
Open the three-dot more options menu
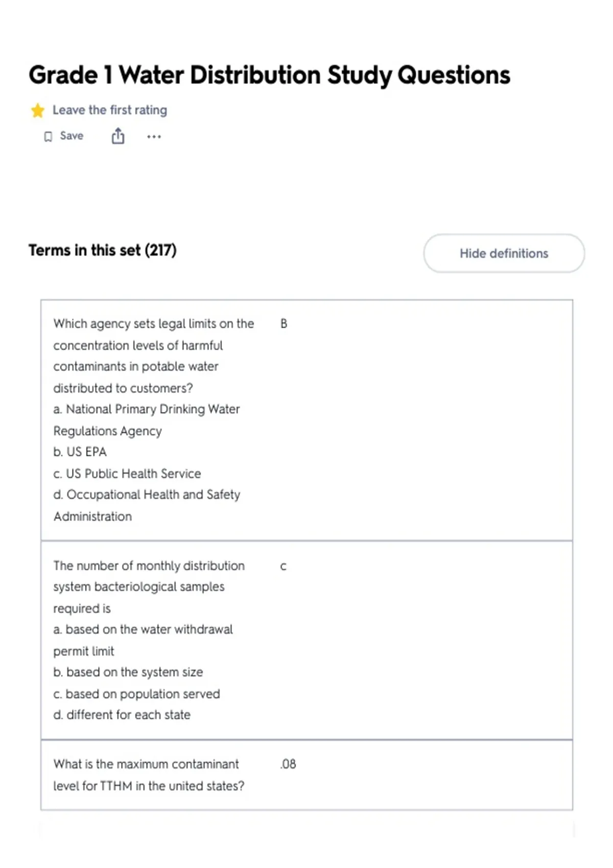pyautogui.click(x=154, y=137)
